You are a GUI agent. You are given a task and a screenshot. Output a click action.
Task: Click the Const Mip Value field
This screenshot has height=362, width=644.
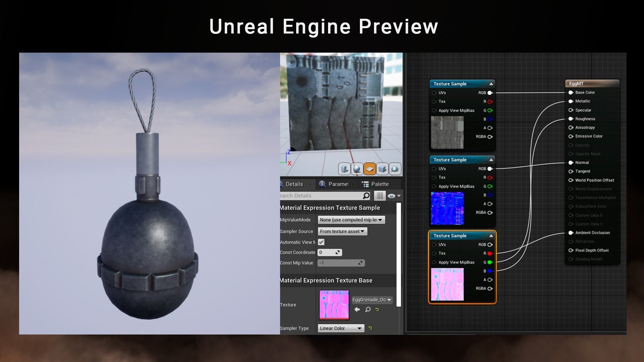[x=341, y=263]
